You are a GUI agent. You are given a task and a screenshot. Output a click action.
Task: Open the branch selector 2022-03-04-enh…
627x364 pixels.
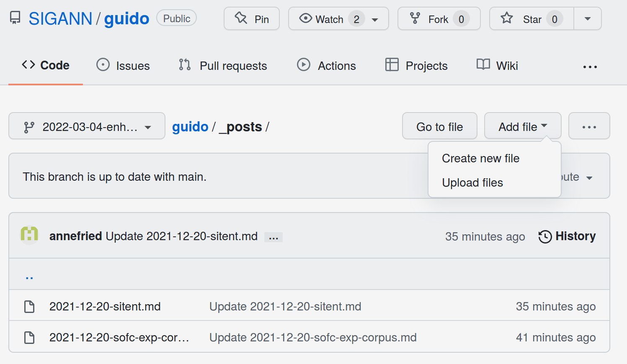(x=87, y=126)
